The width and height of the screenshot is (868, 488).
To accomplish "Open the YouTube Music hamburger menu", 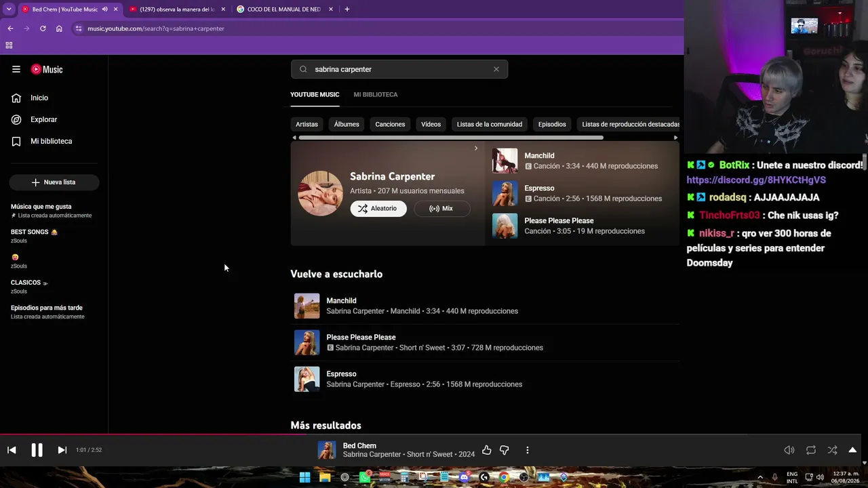I will [16, 69].
